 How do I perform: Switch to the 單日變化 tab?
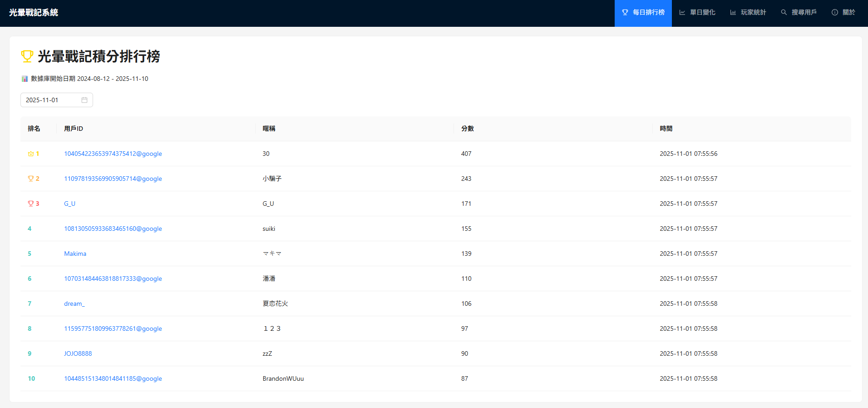[x=697, y=13]
